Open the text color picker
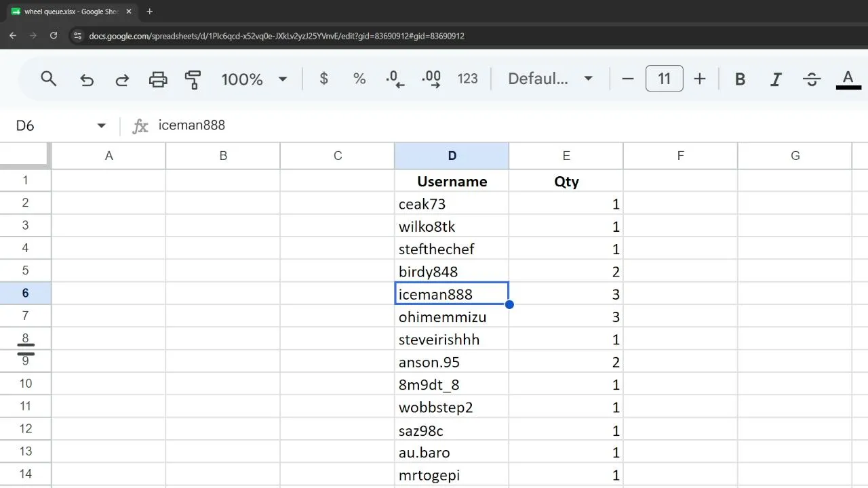The width and height of the screenshot is (868, 488). pos(848,79)
